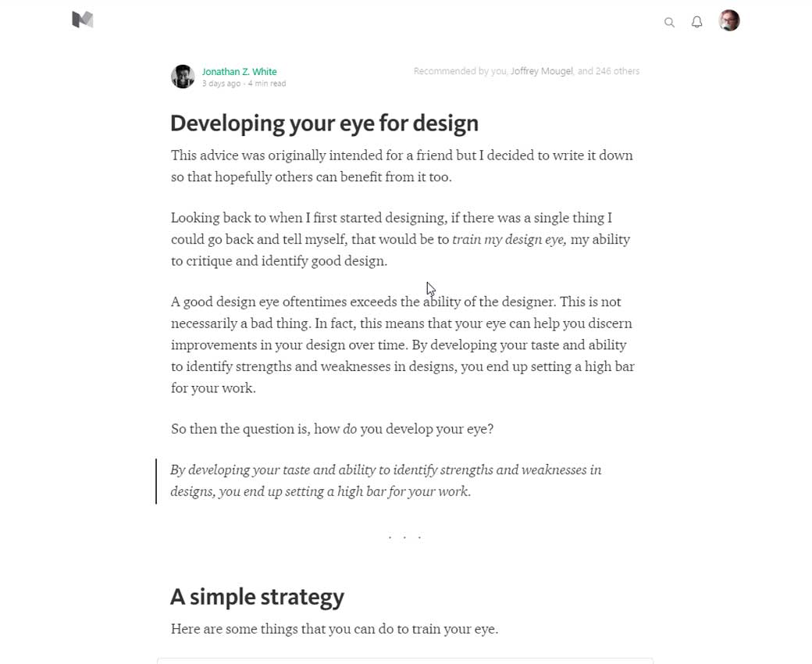Click the "3 days ago" timestamp
The image size is (812, 664).
(x=221, y=84)
